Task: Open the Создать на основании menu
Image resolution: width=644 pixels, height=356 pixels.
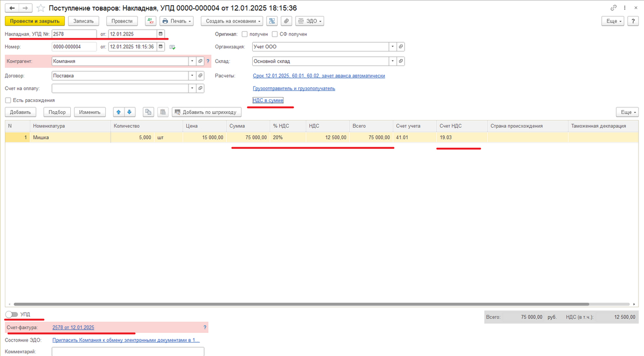Action: pyautogui.click(x=232, y=21)
